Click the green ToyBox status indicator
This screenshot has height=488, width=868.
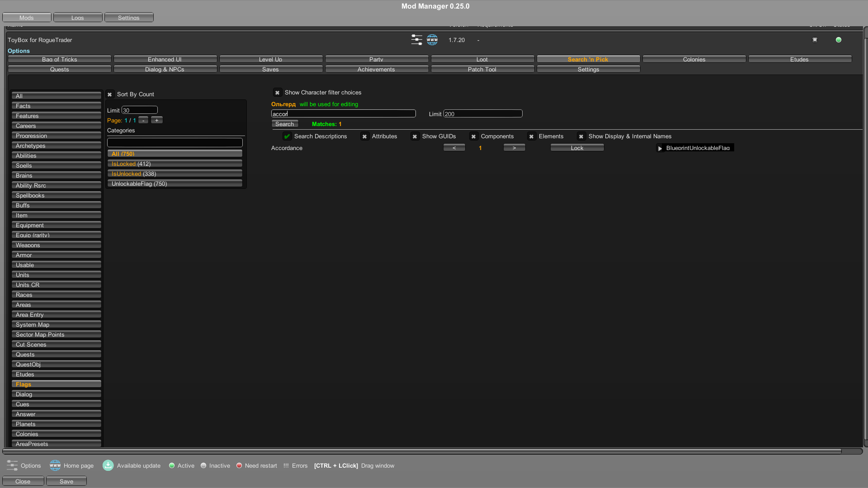point(839,40)
